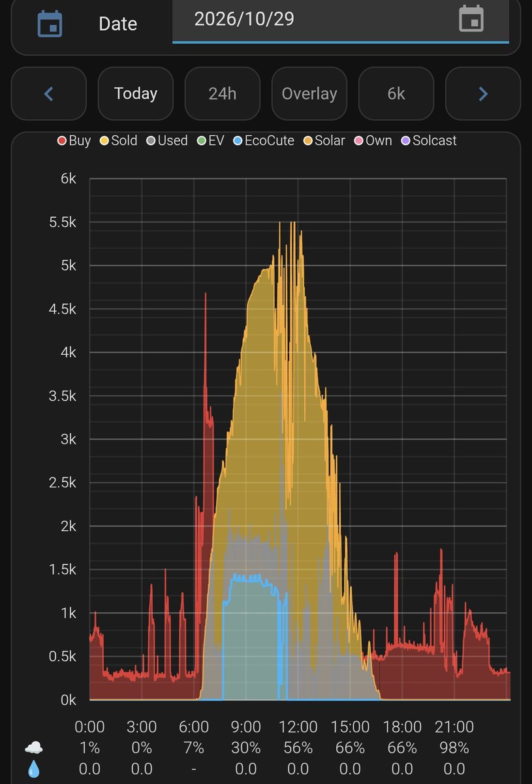Viewport: 532px width, 784px height.
Task: Click the 3:00 time axis label
Action: click(x=142, y=727)
